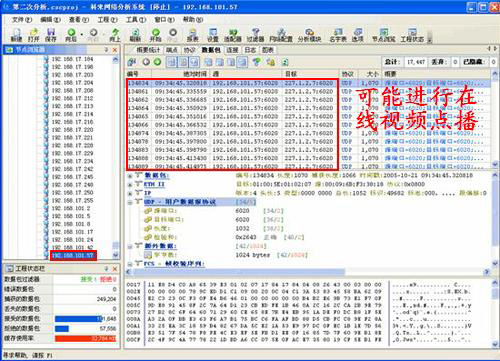Screen dimensions: 500x361
Task: Open the 分析模块 toolbar icon
Action: [309, 35]
